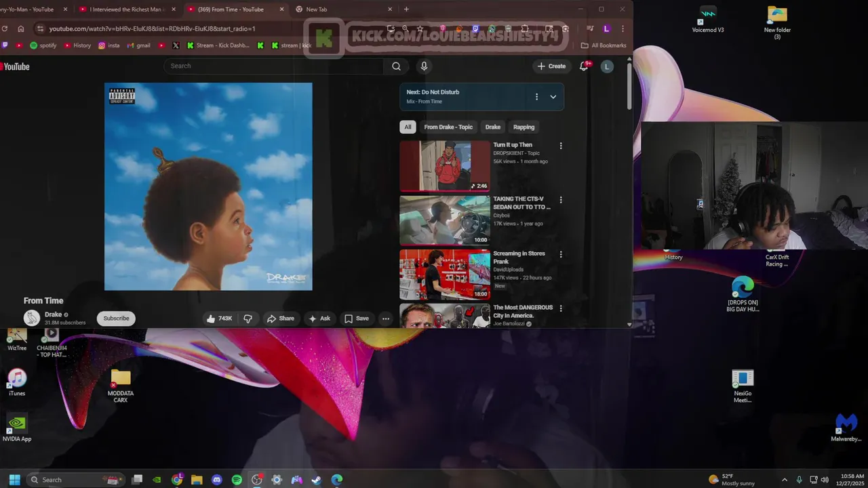
Task: Click Chrome home button
Action: [x=21, y=28]
